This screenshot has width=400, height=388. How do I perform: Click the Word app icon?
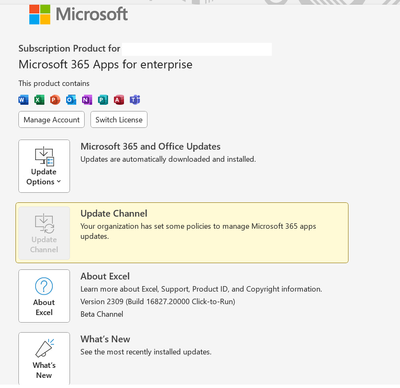pyautogui.click(x=23, y=100)
